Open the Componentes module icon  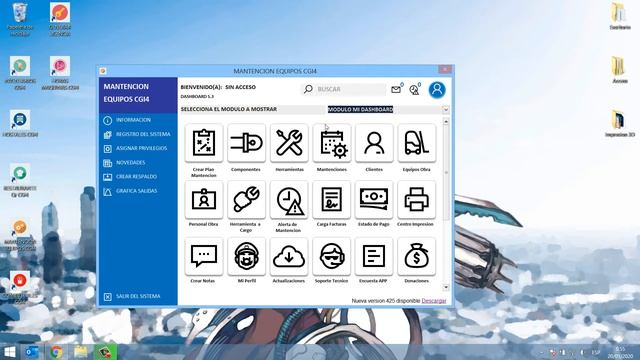point(246,143)
